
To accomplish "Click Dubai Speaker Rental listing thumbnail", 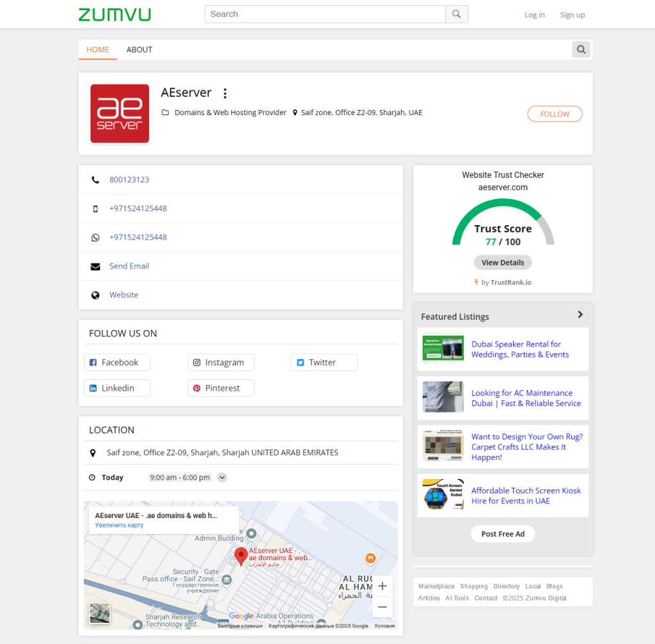I will pyautogui.click(x=443, y=347).
